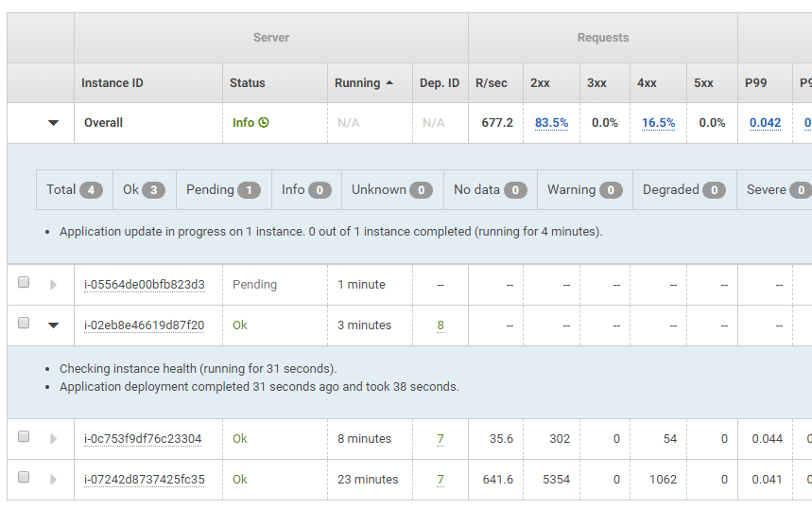The image size is (812, 510).
Task: Click the 8 minutes running value
Action: coord(365,439)
